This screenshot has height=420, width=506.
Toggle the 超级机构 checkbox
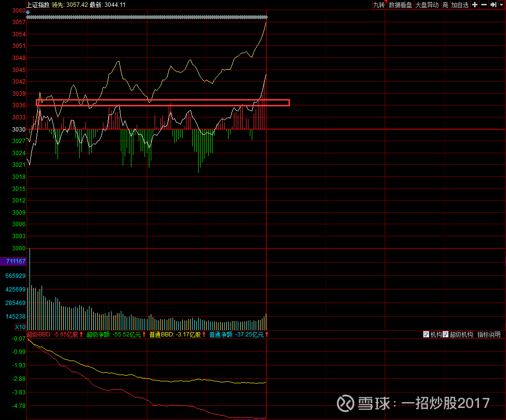pos(446,334)
